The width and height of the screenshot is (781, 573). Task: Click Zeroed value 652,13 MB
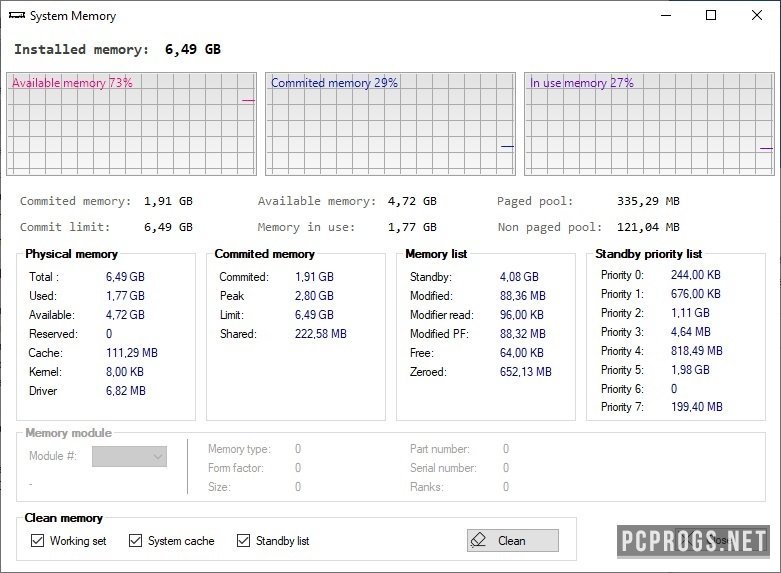point(525,372)
